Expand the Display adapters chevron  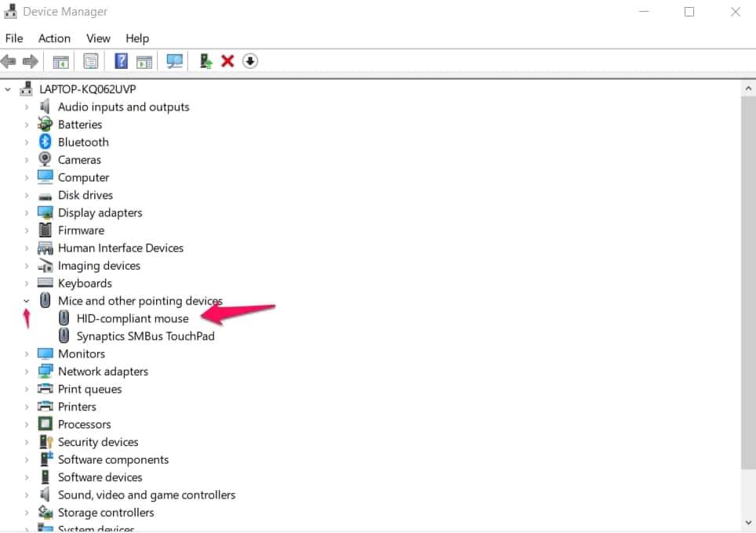click(27, 212)
